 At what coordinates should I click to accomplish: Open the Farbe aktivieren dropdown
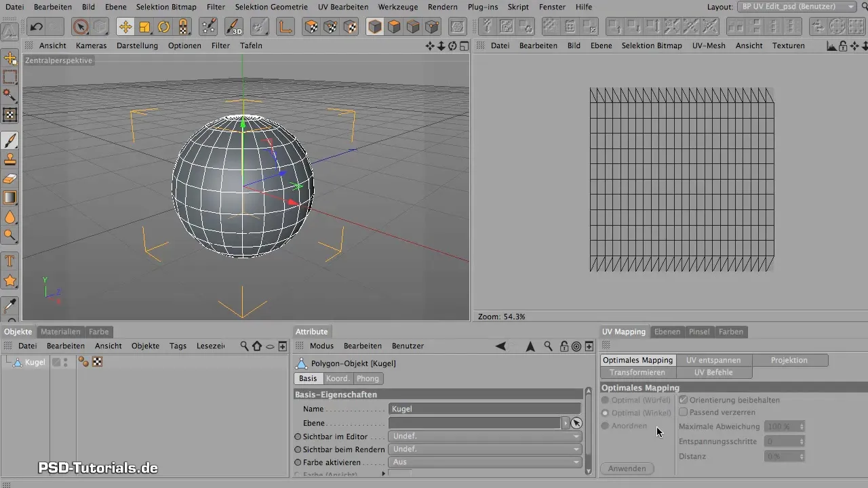(x=485, y=462)
